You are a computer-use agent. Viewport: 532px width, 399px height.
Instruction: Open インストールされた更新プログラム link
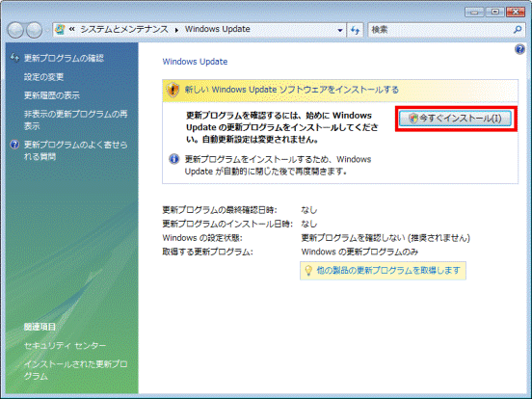coord(76,370)
